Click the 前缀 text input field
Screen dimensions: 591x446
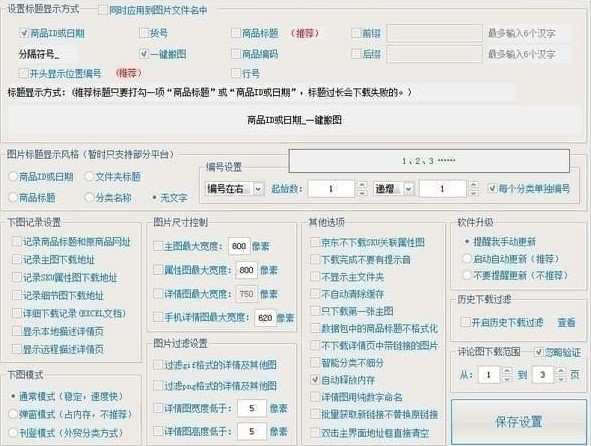[x=435, y=33]
